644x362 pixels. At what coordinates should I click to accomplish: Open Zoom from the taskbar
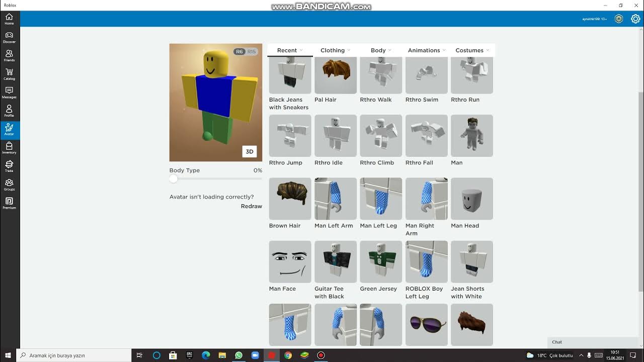(255, 355)
